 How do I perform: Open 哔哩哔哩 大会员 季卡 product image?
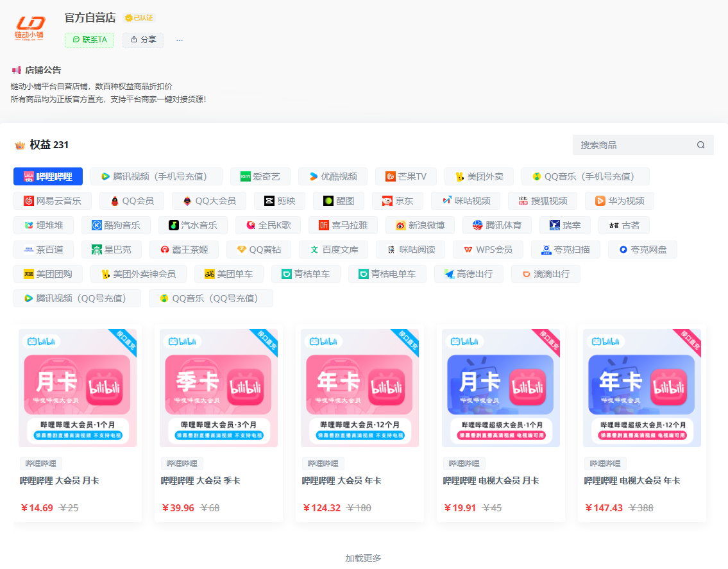[x=219, y=388]
